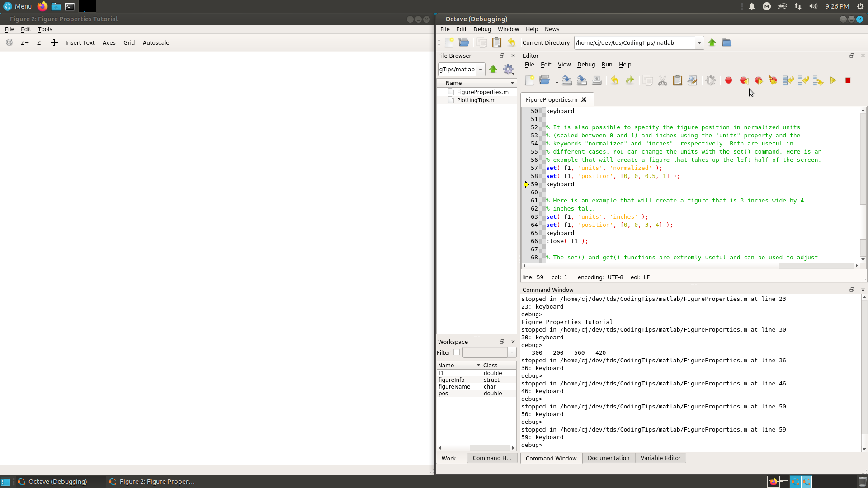Stop debugging using the red square icon
Screen dimensions: 868x488
point(848,80)
